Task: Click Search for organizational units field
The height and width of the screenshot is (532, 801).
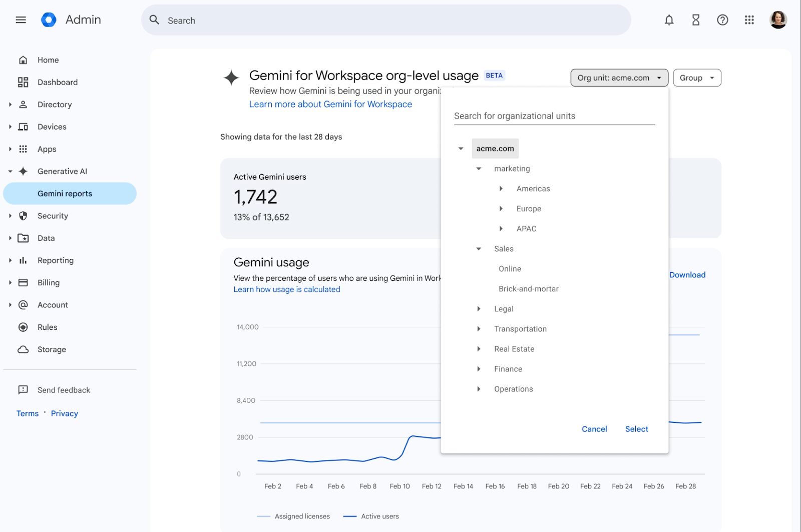Action: coord(554,116)
